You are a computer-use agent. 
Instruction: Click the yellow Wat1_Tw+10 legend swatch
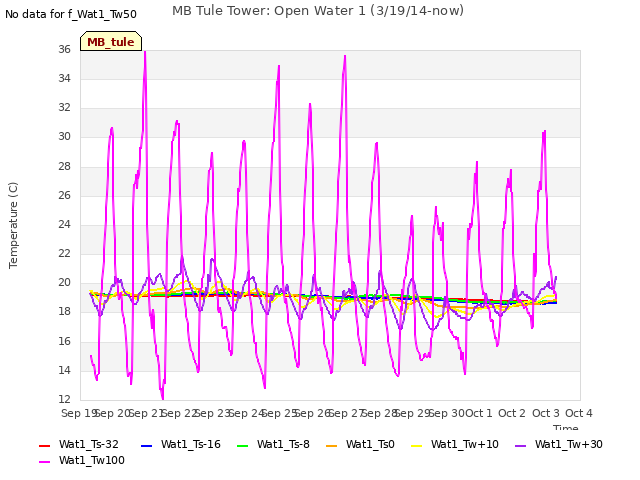point(417,445)
